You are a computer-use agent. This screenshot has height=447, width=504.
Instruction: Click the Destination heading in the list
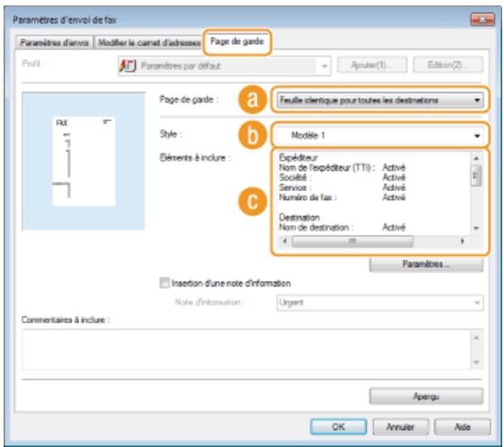click(x=299, y=217)
